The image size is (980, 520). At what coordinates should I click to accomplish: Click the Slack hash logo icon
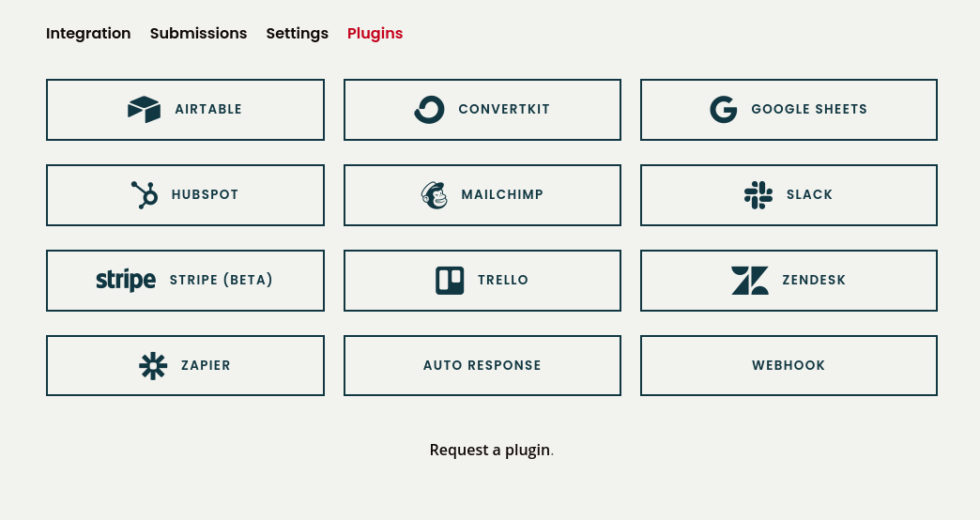point(758,195)
